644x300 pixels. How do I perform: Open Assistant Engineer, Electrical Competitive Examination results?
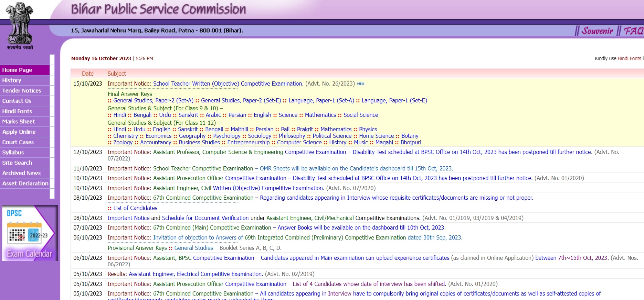196,274
